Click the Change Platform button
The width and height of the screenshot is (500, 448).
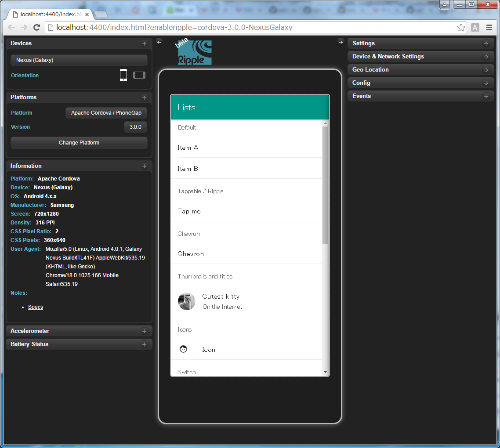pyautogui.click(x=79, y=143)
